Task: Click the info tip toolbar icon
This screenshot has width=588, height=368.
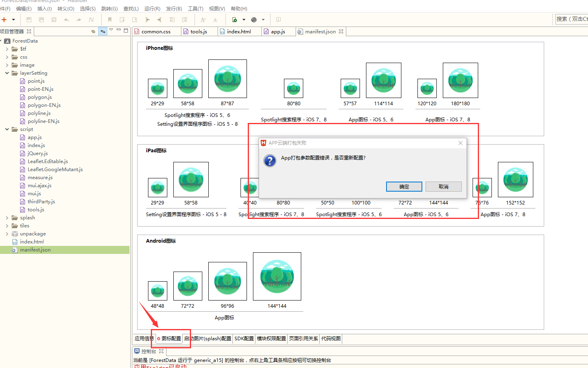Action: [x=278, y=20]
